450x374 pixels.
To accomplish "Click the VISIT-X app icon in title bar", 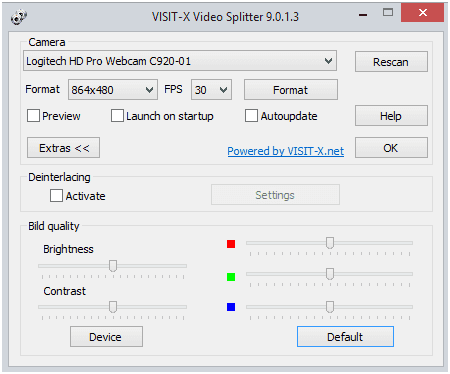I will click(x=19, y=17).
